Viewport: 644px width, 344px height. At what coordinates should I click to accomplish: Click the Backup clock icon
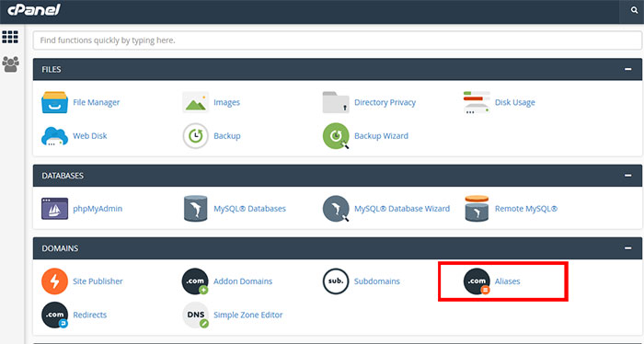(195, 136)
